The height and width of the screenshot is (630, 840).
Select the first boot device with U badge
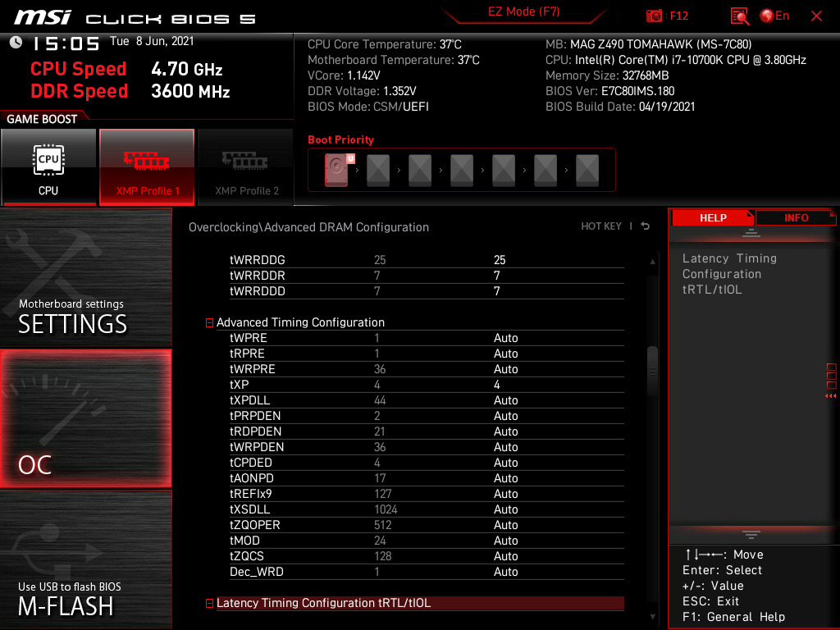pyautogui.click(x=337, y=170)
